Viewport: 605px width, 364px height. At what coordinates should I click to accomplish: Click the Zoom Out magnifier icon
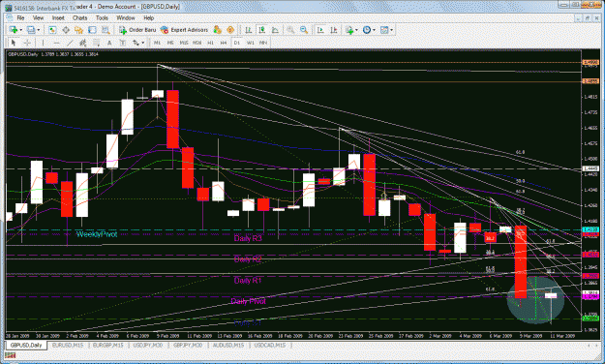click(304, 30)
